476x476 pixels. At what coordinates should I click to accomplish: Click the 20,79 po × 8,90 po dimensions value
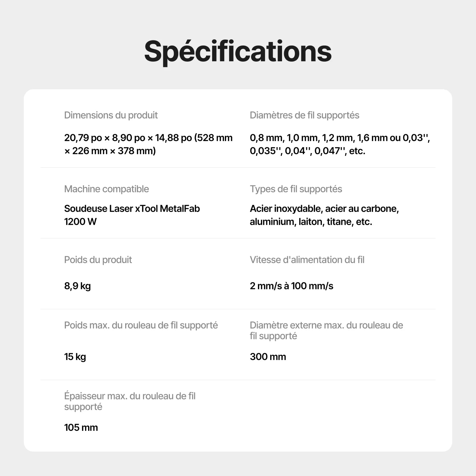[x=148, y=144]
